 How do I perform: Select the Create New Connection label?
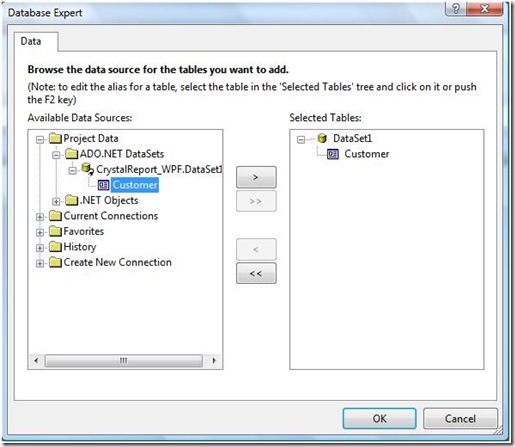click(118, 262)
